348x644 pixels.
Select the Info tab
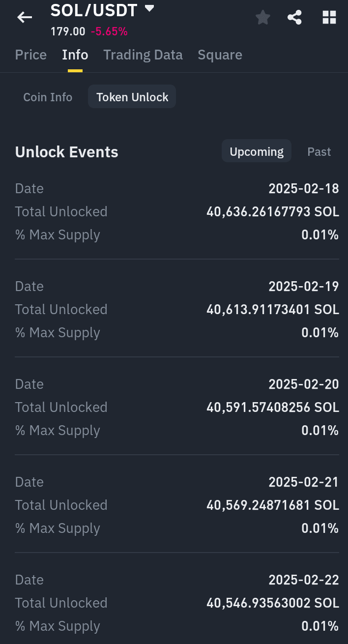click(x=75, y=55)
